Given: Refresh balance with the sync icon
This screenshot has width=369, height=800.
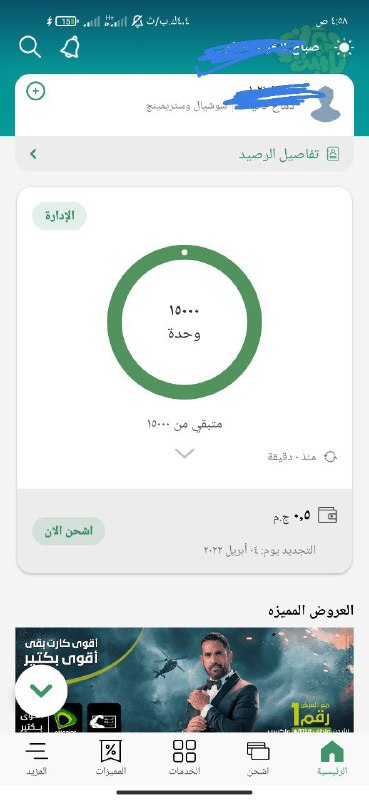Looking at the screenshot, I should click(331, 457).
